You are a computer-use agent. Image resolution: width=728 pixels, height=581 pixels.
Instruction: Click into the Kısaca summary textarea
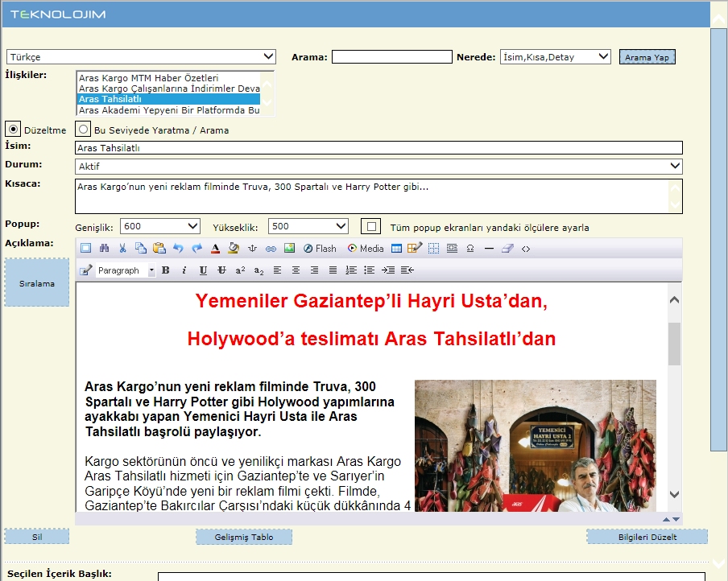(x=378, y=196)
